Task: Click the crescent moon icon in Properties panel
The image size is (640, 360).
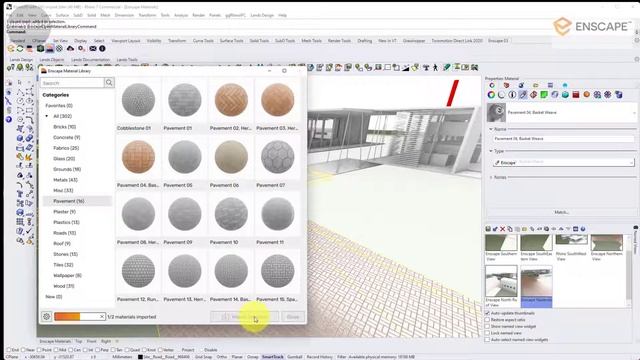Action: (502, 95)
